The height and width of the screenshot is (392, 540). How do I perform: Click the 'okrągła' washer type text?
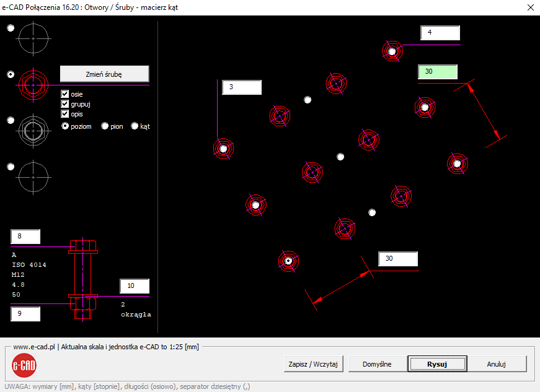(x=136, y=315)
